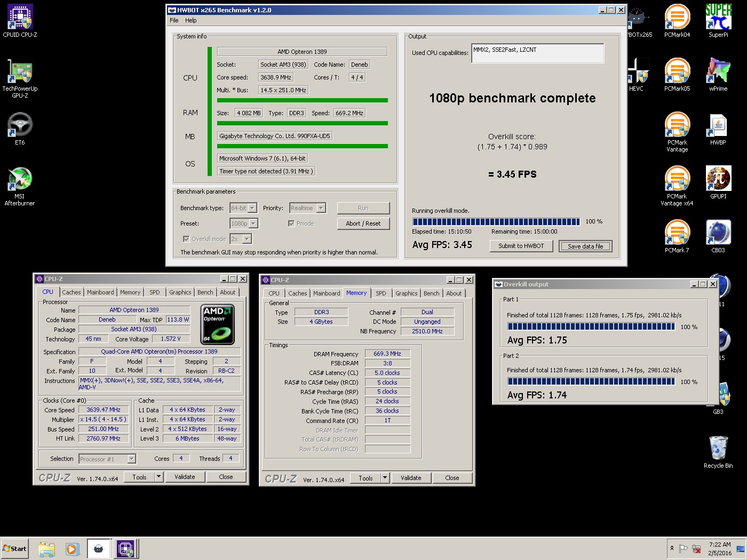Expand Tools dropdown arrow in CPU-Z CPU window
This screenshot has width=747, height=560.
(x=158, y=477)
